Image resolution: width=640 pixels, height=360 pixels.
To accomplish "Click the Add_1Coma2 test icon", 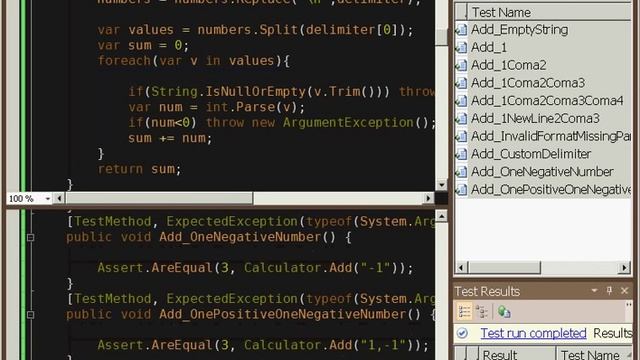I will pos(462,65).
